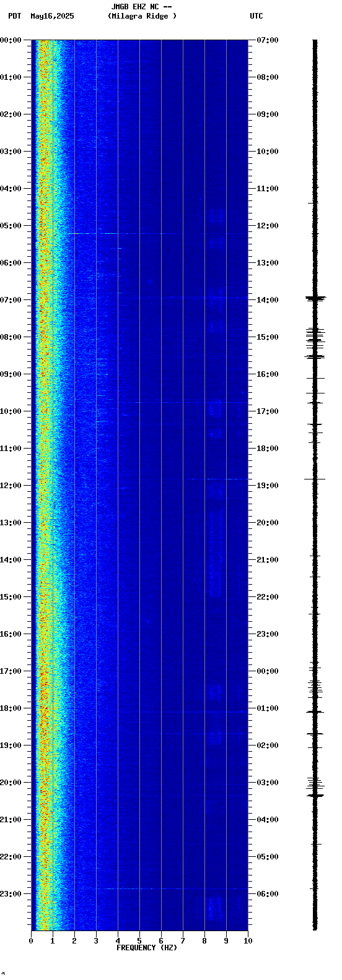Click the '(Milagra Ridge )' subtitle
Image resolution: width=342 pixels, height=980 pixels.
coord(142,16)
